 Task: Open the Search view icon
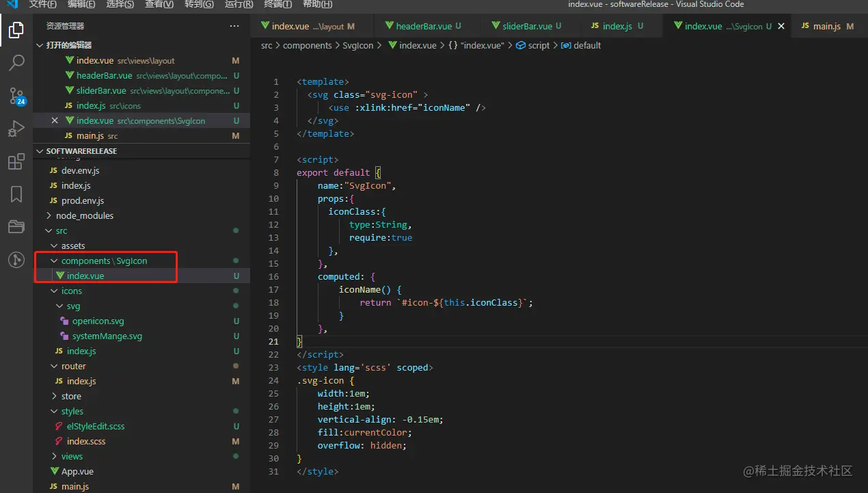(x=16, y=63)
